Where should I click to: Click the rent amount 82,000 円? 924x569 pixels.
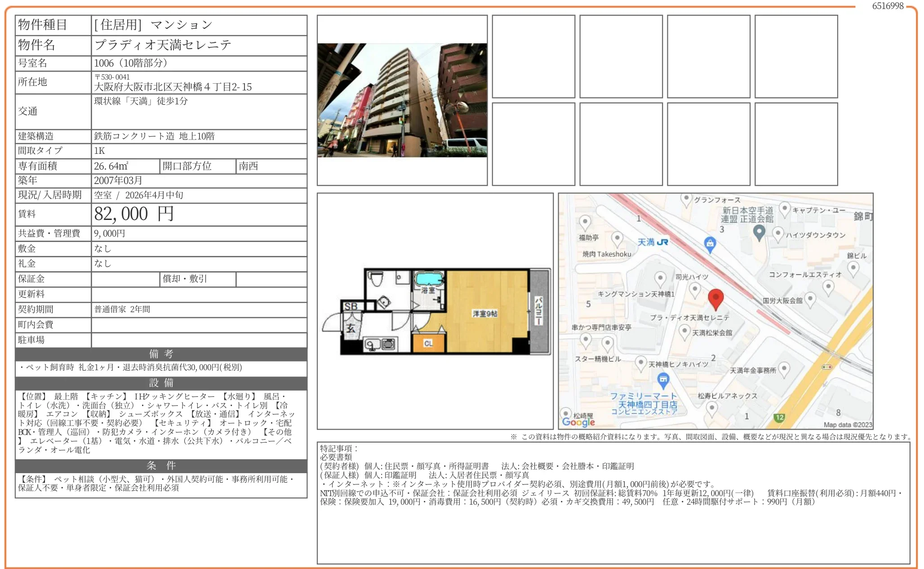[134, 214]
